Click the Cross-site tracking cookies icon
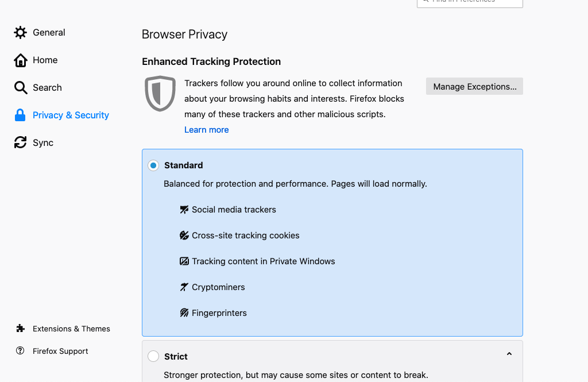588x382 pixels. (x=184, y=236)
